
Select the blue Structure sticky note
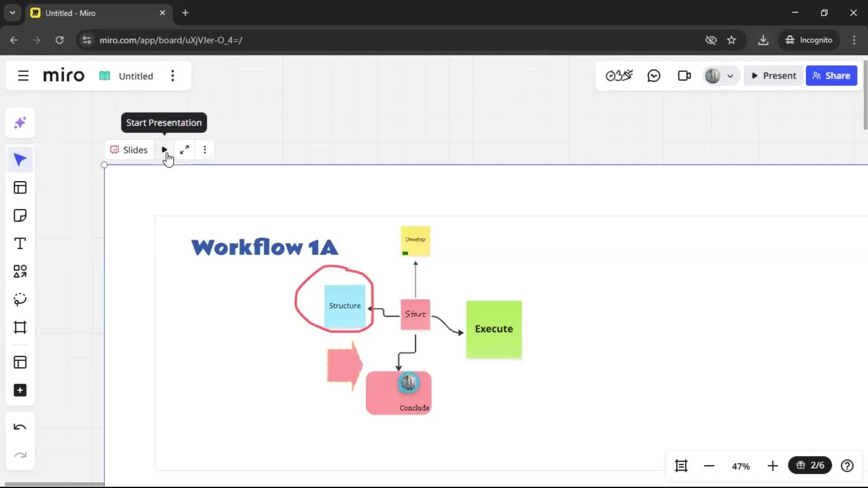coord(345,306)
